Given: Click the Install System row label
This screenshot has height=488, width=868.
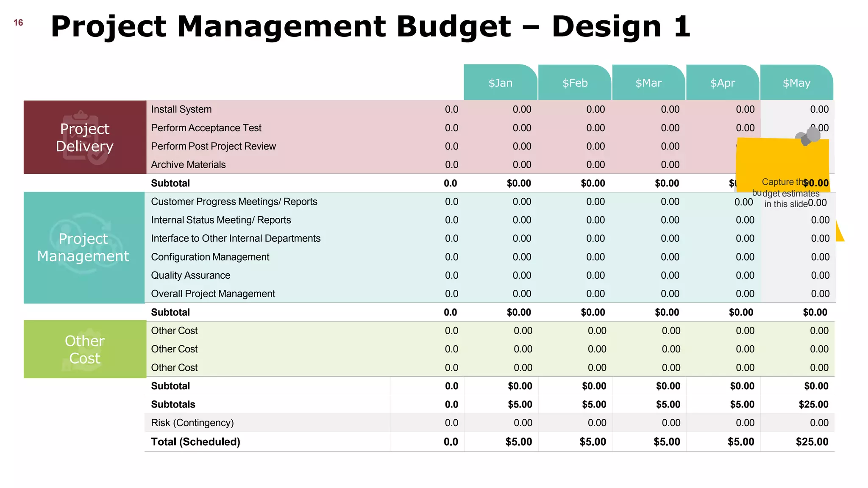Looking at the screenshot, I should [181, 109].
